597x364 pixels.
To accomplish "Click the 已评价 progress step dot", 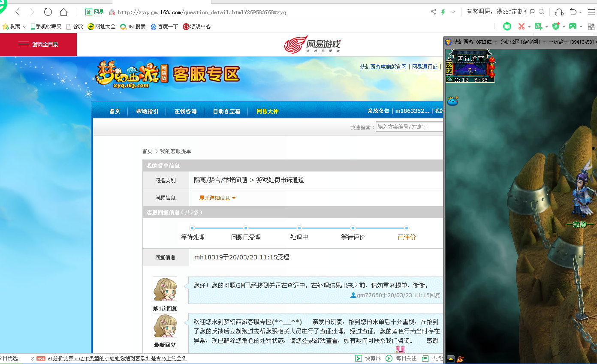I will pos(406,228).
